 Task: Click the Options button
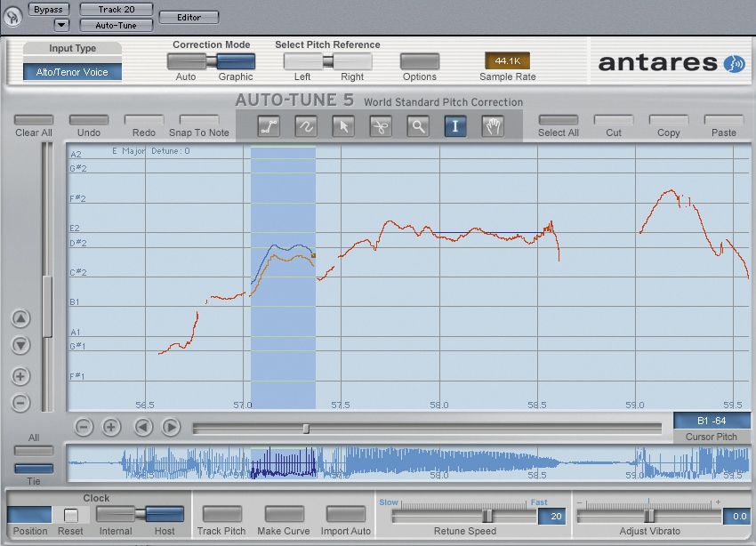pyautogui.click(x=420, y=61)
